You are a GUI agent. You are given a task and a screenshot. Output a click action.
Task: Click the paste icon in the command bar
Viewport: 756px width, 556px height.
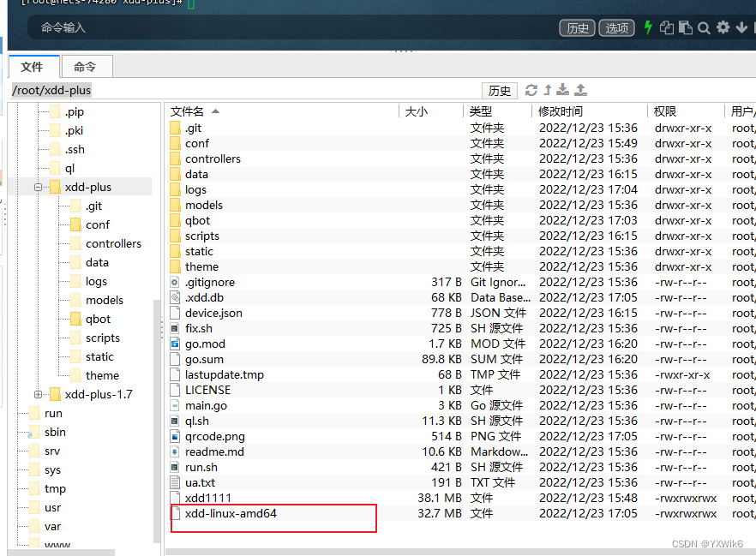[x=685, y=27]
